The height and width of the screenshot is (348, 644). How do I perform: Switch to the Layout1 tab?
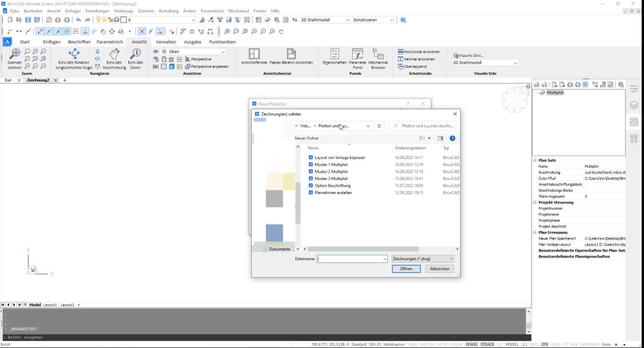tap(50, 305)
